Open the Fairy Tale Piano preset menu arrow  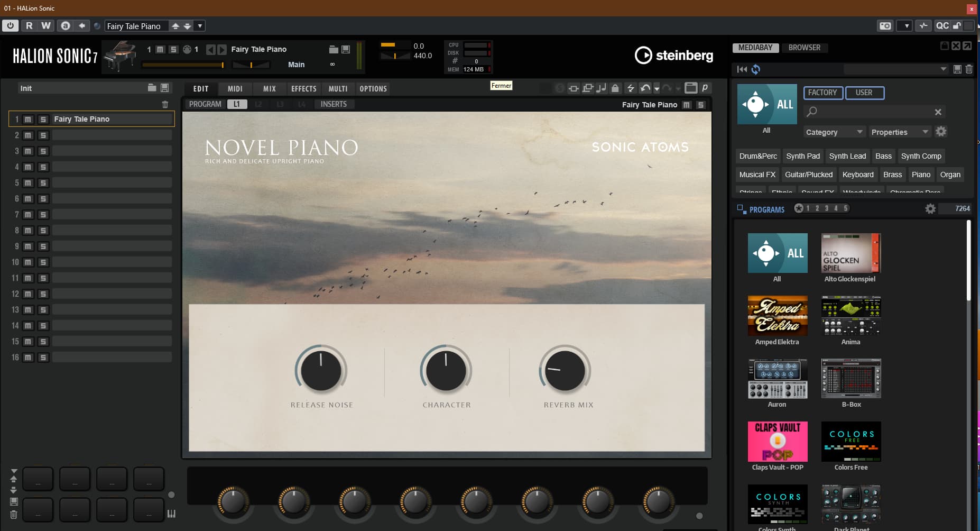pos(200,26)
